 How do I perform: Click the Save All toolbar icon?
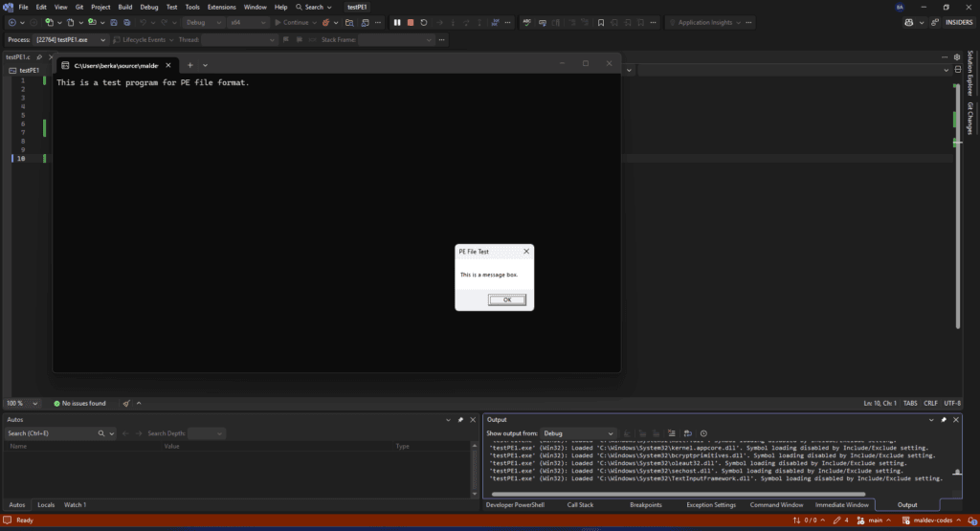[127, 22]
